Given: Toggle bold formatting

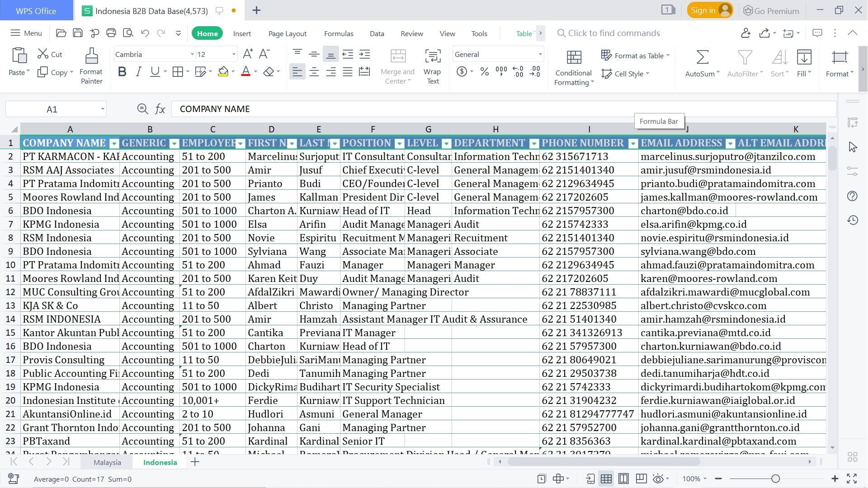Looking at the screenshot, I should [122, 71].
